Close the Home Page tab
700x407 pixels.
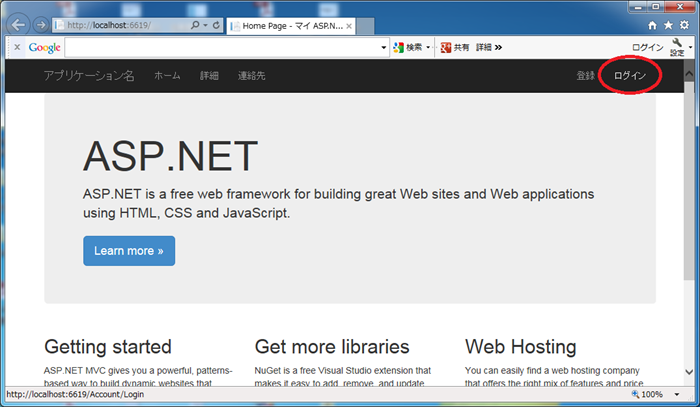pyautogui.click(x=349, y=26)
